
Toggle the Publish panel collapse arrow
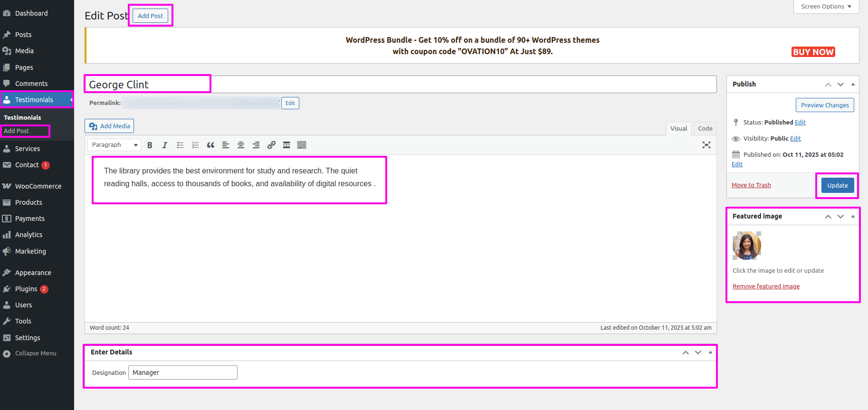pos(853,84)
